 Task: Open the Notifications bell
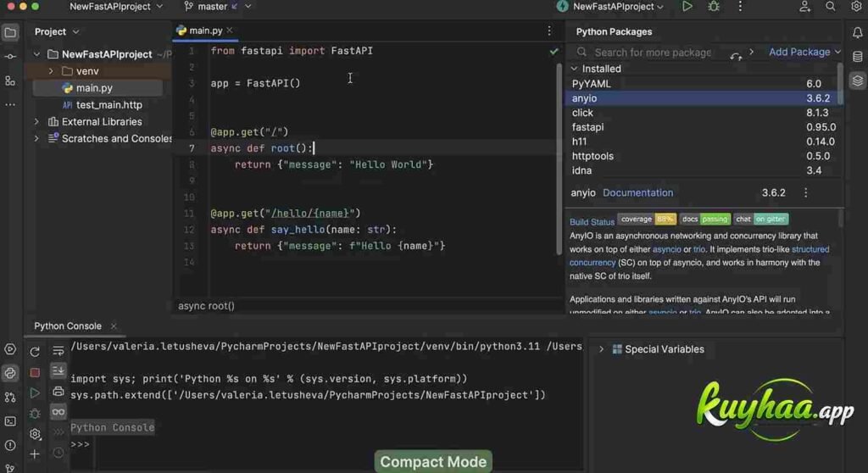click(858, 33)
